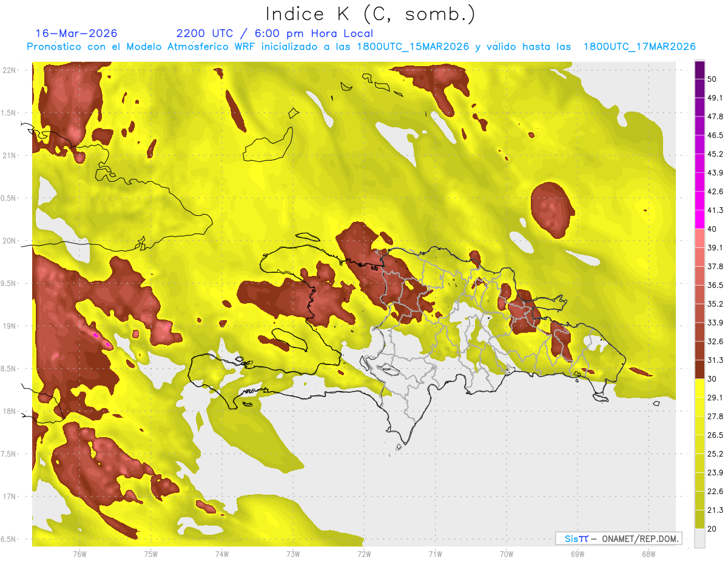Click the legend value '26.5'
728x562 pixels.
tap(715, 435)
